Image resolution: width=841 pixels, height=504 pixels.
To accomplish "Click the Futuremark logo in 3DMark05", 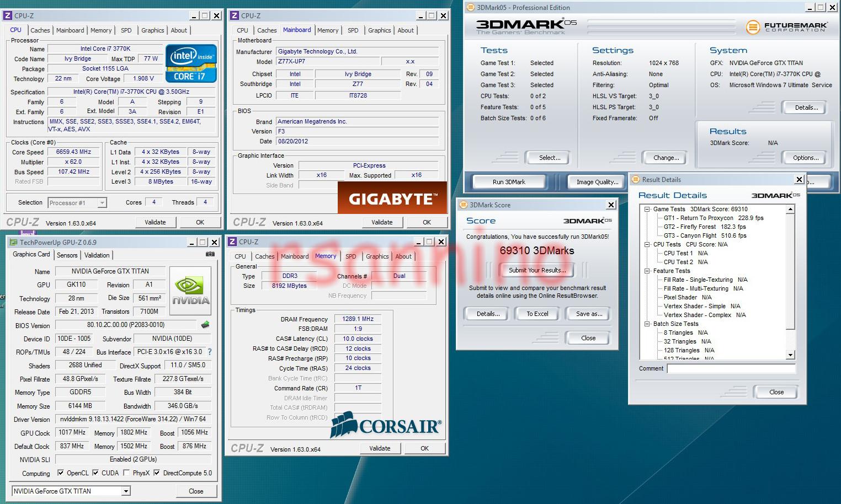I will [786, 26].
